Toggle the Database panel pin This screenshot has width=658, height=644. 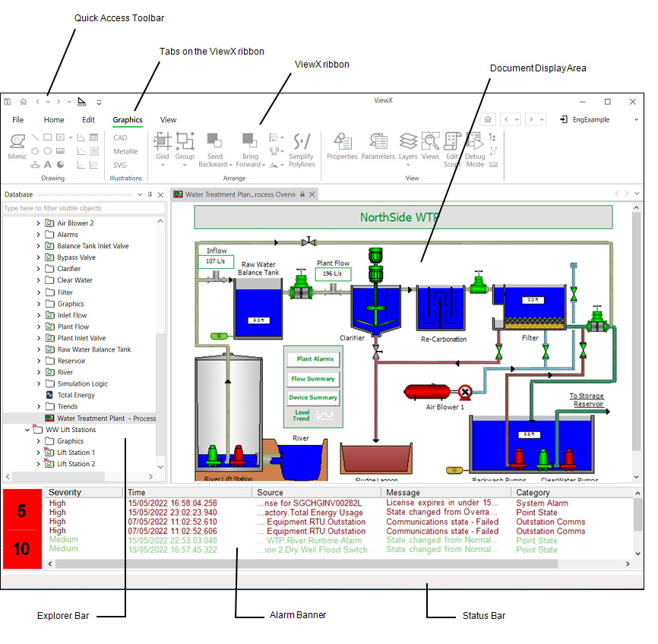[x=149, y=194]
